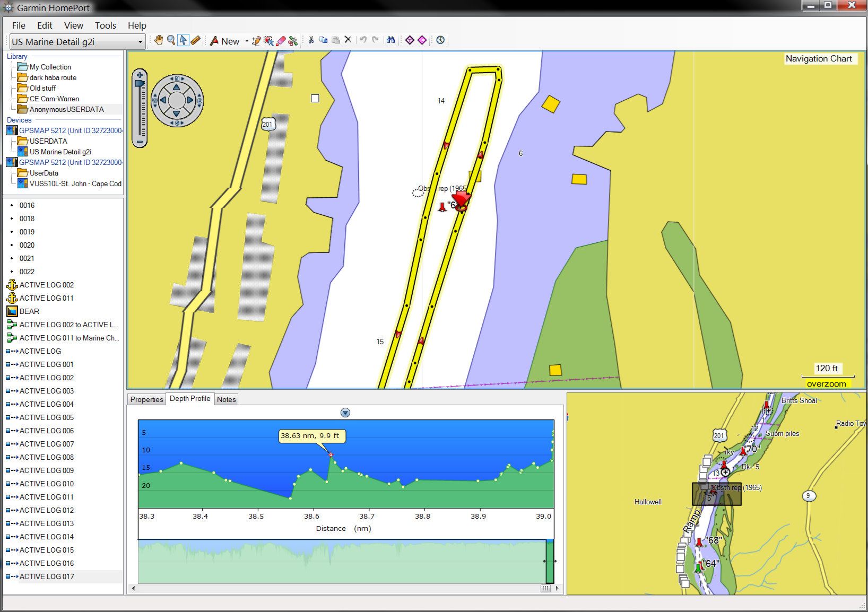
Task: Open the Edit menu
Action: 45,25
